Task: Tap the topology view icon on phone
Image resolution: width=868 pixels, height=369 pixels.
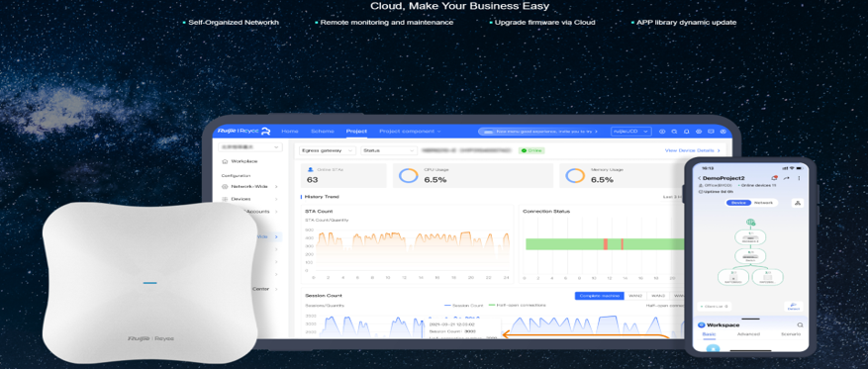Action: click(797, 203)
